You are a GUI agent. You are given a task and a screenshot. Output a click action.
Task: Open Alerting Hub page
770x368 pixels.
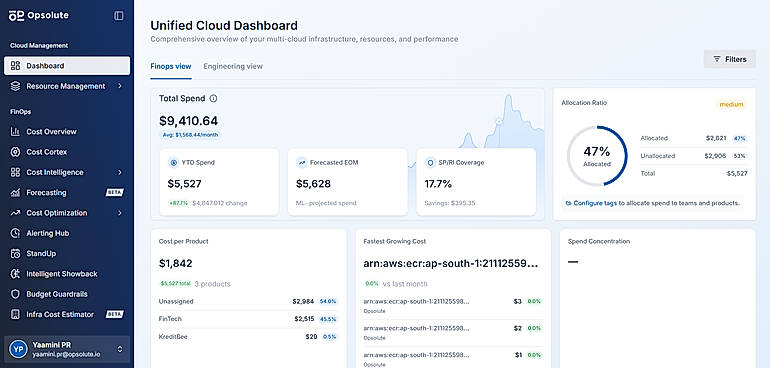pyautogui.click(x=67, y=233)
